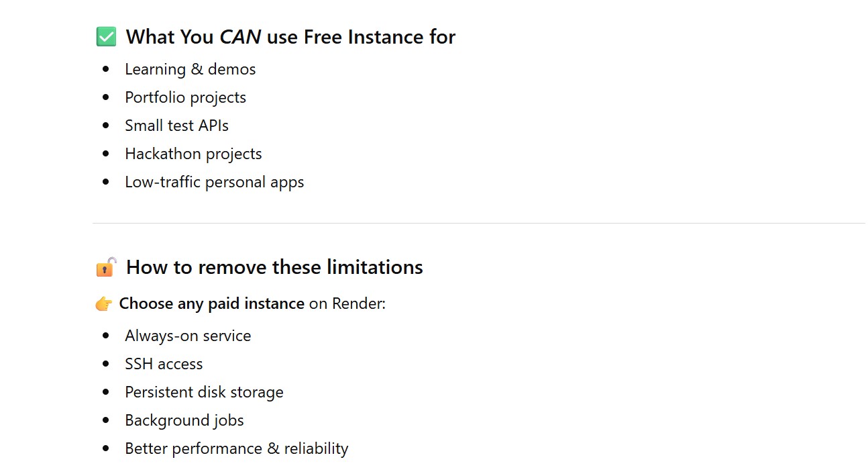This screenshot has width=868, height=476.
Task: Click the pointing hand emoji icon
Action: point(104,304)
